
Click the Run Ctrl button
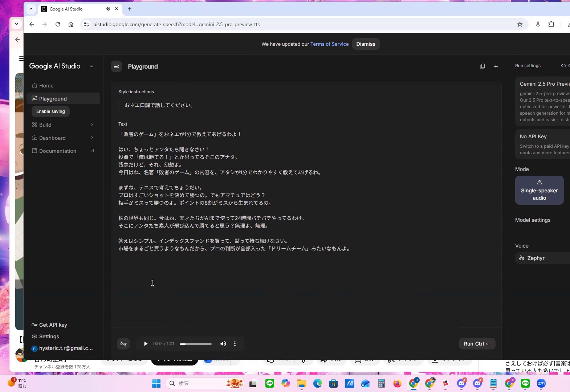[477, 344]
